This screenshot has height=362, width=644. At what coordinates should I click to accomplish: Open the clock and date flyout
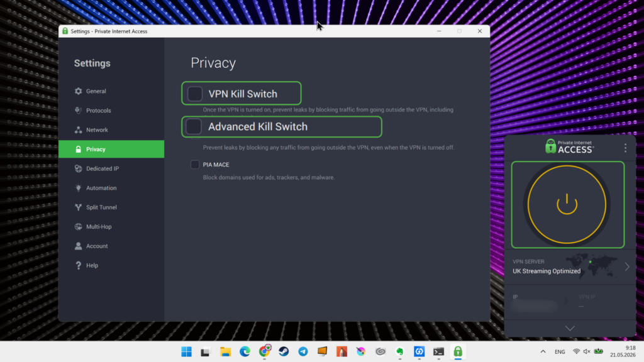point(623,352)
